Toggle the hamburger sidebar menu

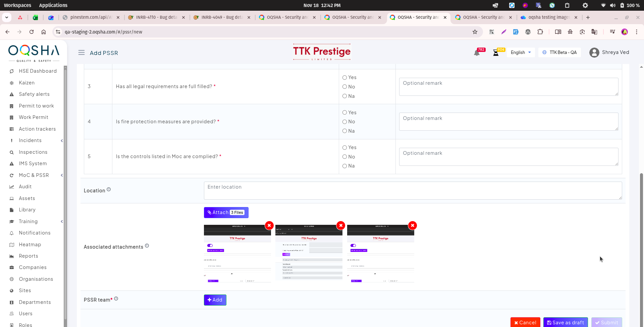[x=82, y=53]
